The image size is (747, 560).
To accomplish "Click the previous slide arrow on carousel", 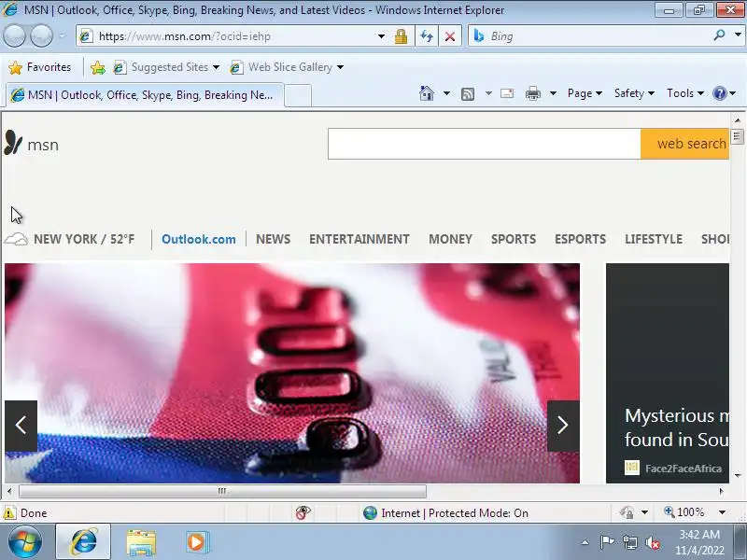I will click(x=21, y=426).
